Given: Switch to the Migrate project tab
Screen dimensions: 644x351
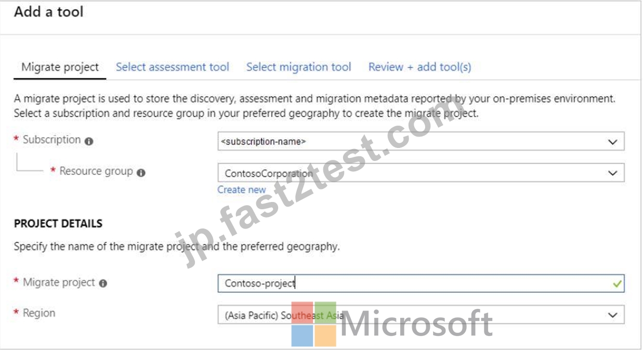Looking at the screenshot, I should click(60, 67).
